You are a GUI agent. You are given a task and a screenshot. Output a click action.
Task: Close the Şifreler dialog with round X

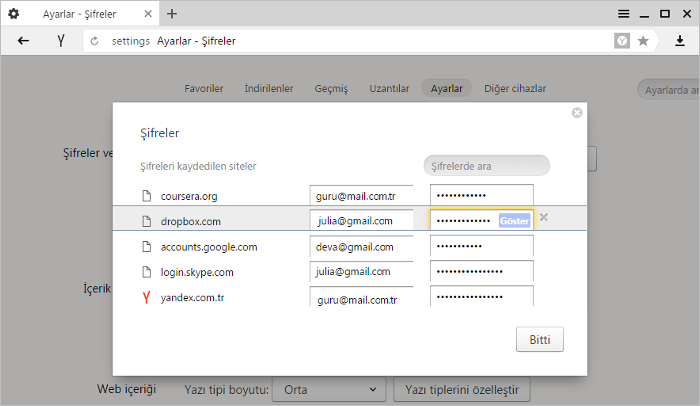(577, 113)
